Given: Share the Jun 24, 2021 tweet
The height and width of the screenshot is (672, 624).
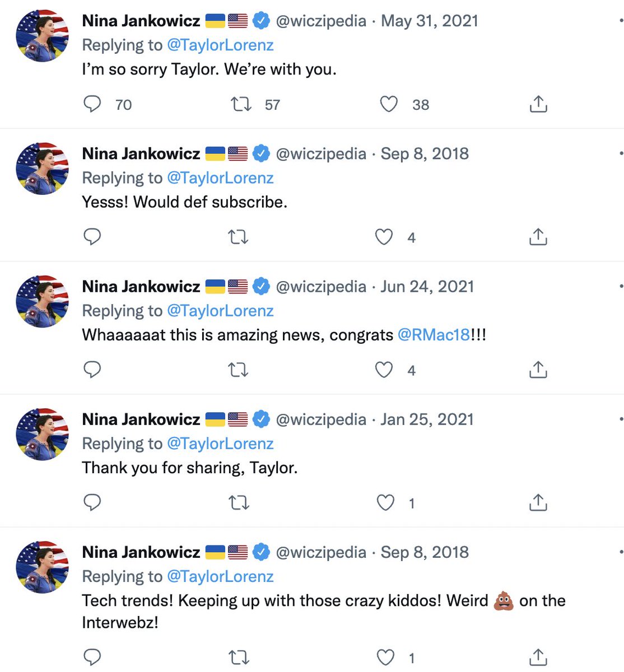Looking at the screenshot, I should [538, 370].
